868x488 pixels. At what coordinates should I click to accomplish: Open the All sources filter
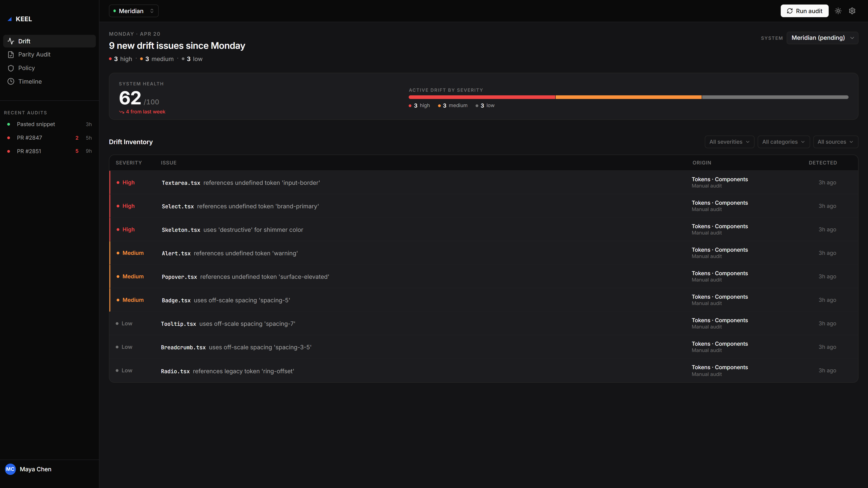click(x=835, y=142)
